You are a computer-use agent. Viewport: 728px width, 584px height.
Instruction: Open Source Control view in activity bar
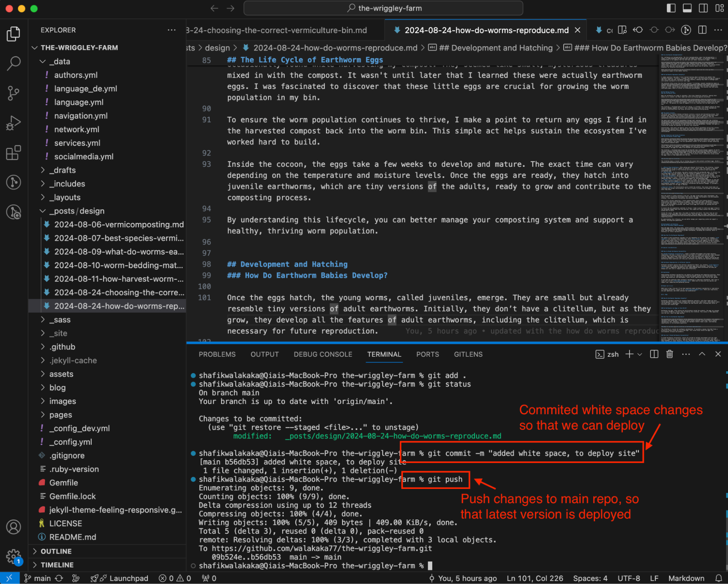click(x=13, y=93)
